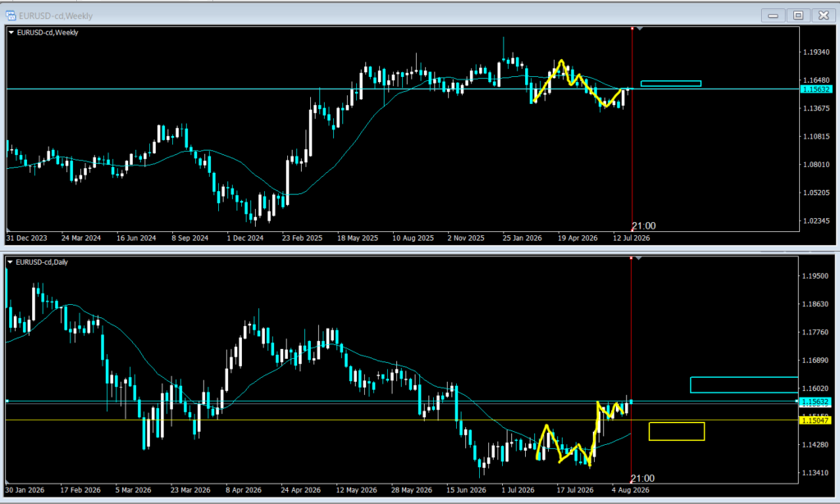
Task: Open the dropdown triangle beside the EURUSD-cd,Weekly label
Action: pos(11,33)
